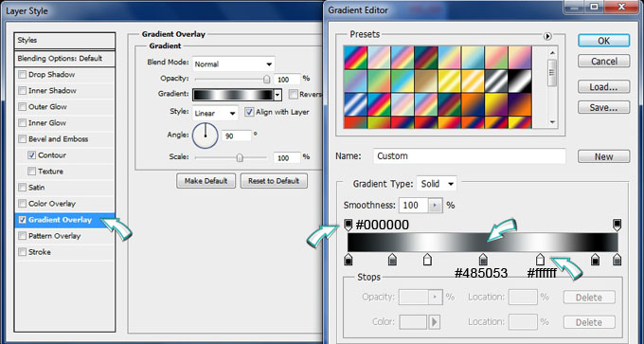Click the Smoothness flyout arrow button
The width and height of the screenshot is (644, 344).
coord(435,205)
